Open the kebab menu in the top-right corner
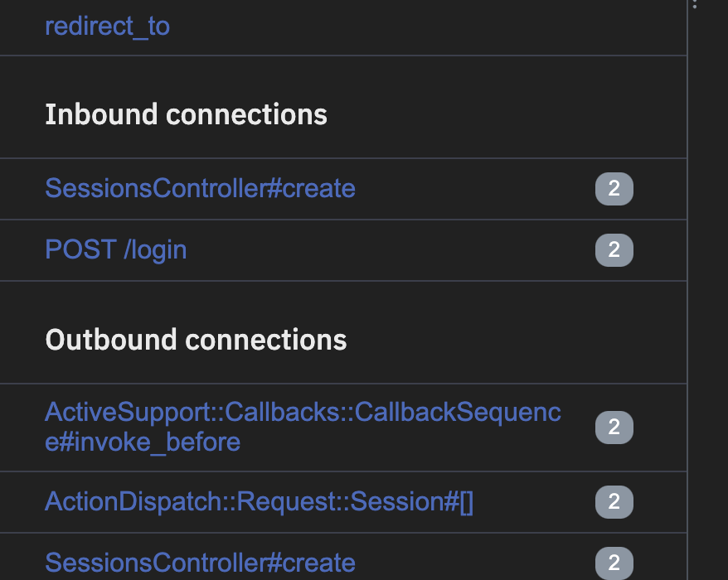The image size is (728, 580). click(x=694, y=7)
